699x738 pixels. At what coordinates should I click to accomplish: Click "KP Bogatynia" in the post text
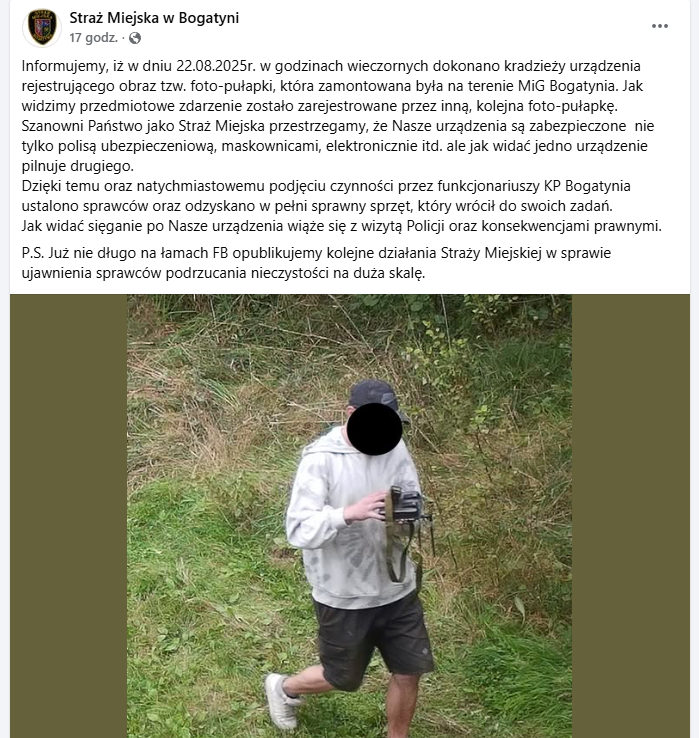click(587, 186)
